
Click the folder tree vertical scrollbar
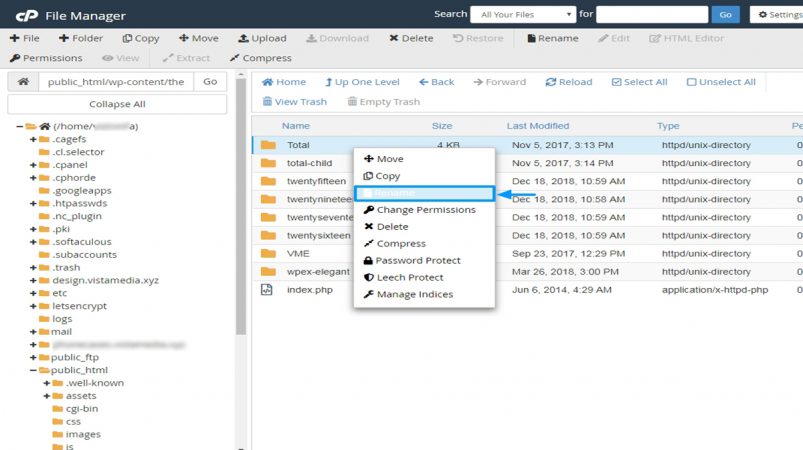point(241,205)
